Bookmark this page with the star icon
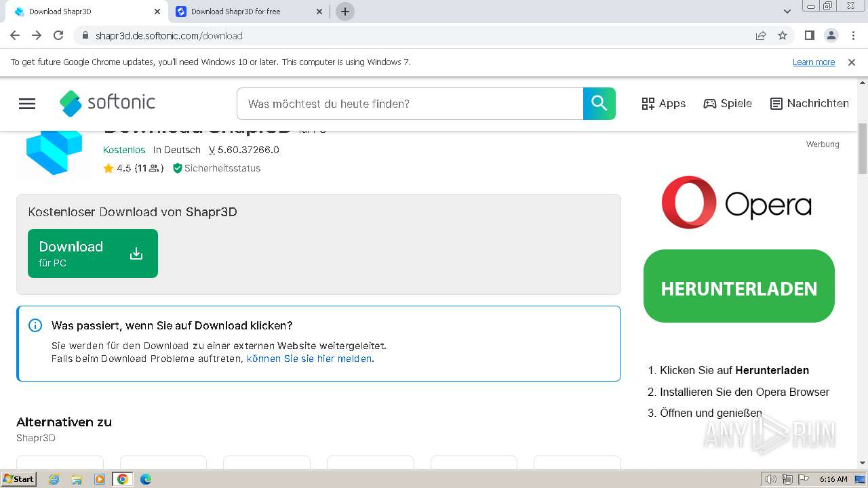 [783, 35]
